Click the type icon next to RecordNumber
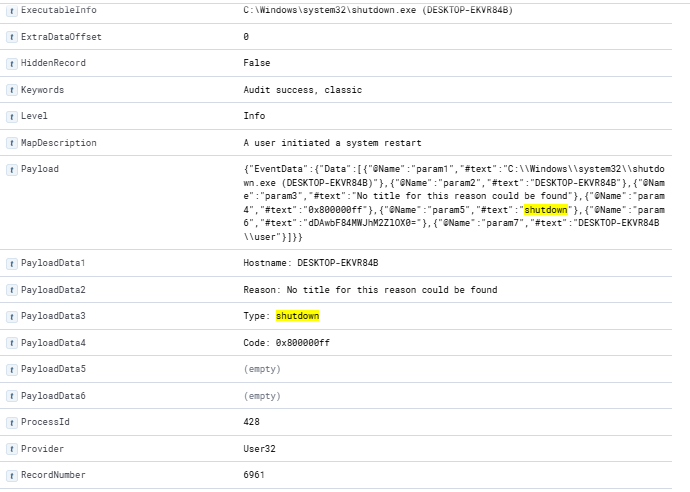690x492 pixels. (x=12, y=475)
